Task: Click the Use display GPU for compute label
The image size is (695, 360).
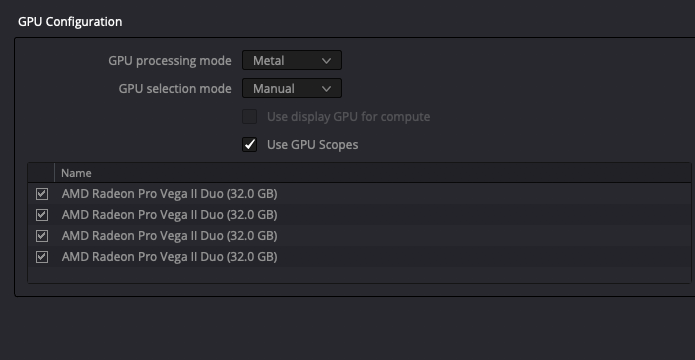Action: pos(348,117)
